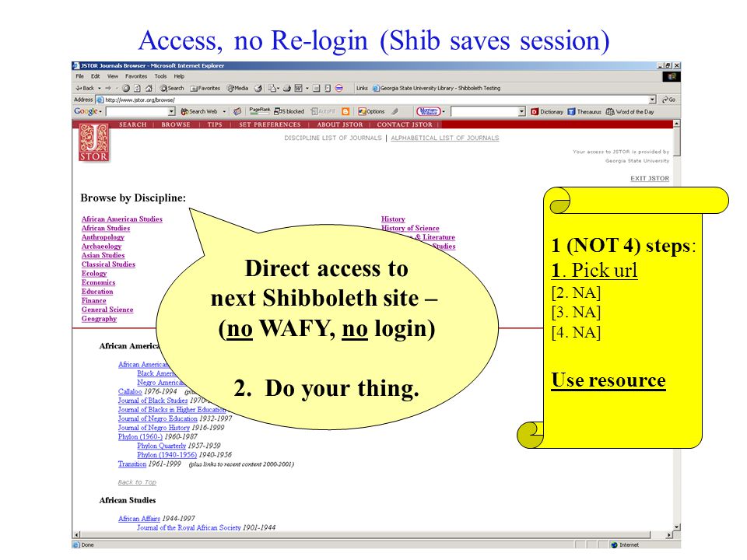The height and width of the screenshot is (560, 747).
Task: Print the page with Print icon
Action: pyautogui.click(x=287, y=88)
